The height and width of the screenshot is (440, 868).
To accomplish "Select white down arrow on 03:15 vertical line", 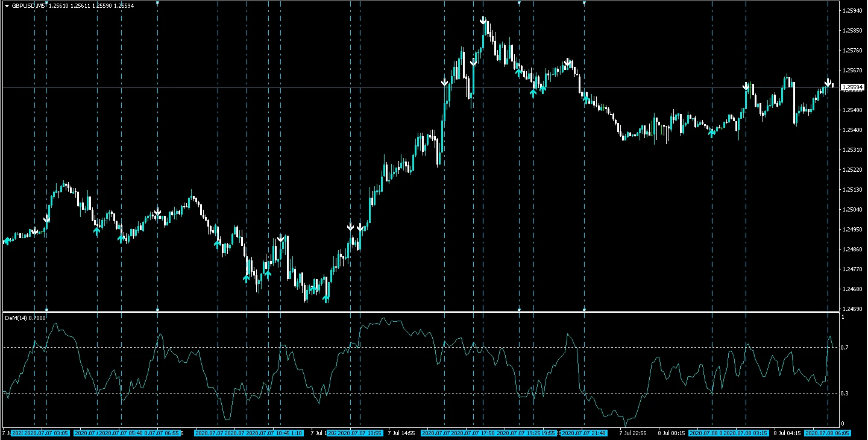I will (x=746, y=86).
